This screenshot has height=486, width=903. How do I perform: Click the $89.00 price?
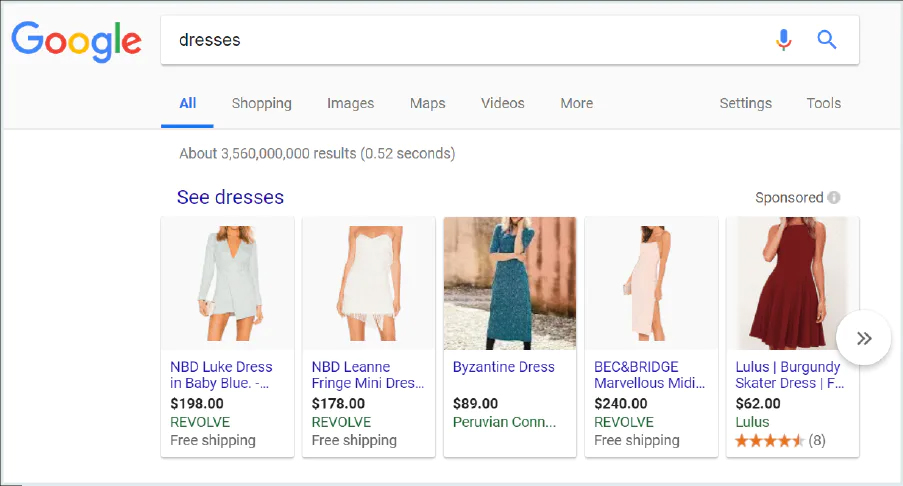[475, 404]
